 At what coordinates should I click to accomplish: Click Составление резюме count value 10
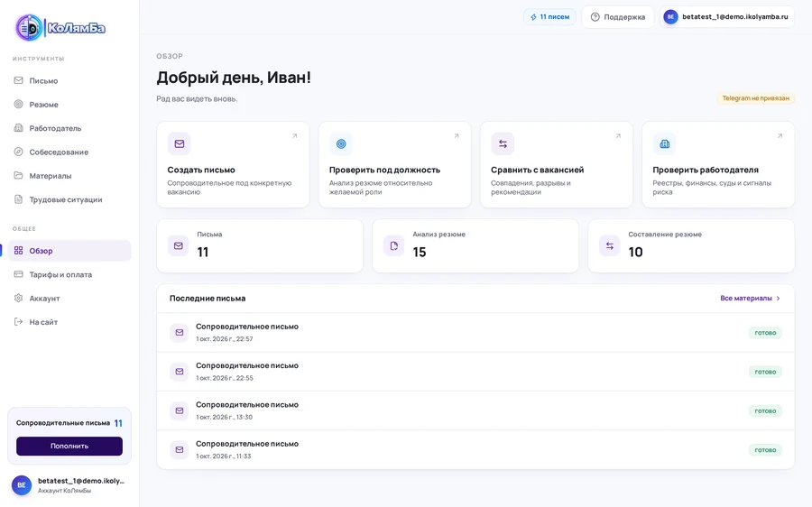635,253
